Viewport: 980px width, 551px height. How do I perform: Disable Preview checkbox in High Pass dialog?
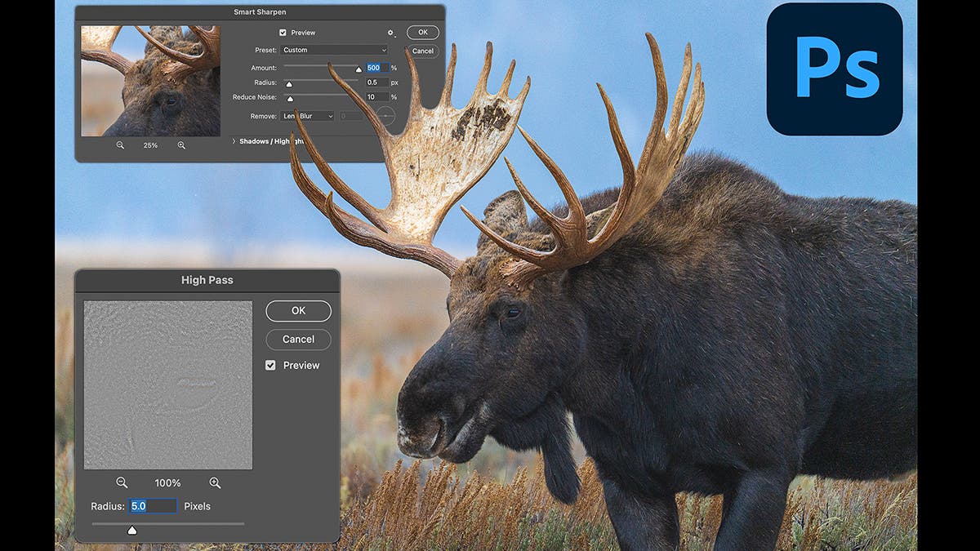point(271,366)
